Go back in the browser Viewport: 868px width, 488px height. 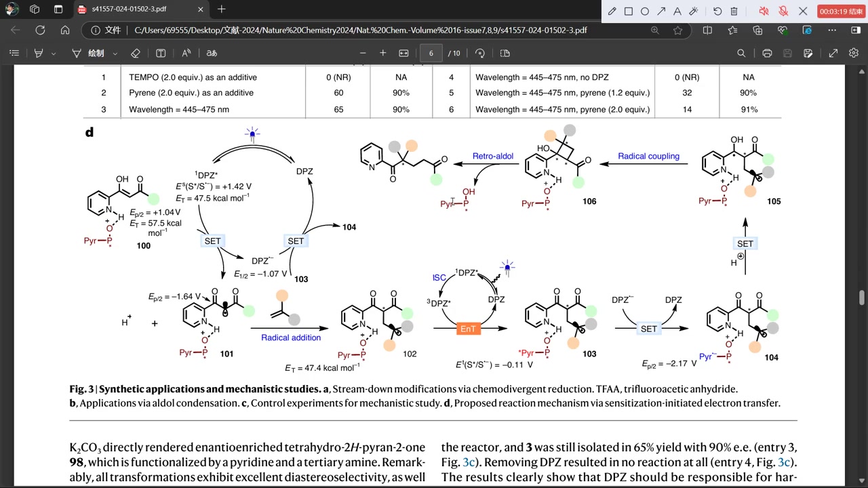point(15,30)
